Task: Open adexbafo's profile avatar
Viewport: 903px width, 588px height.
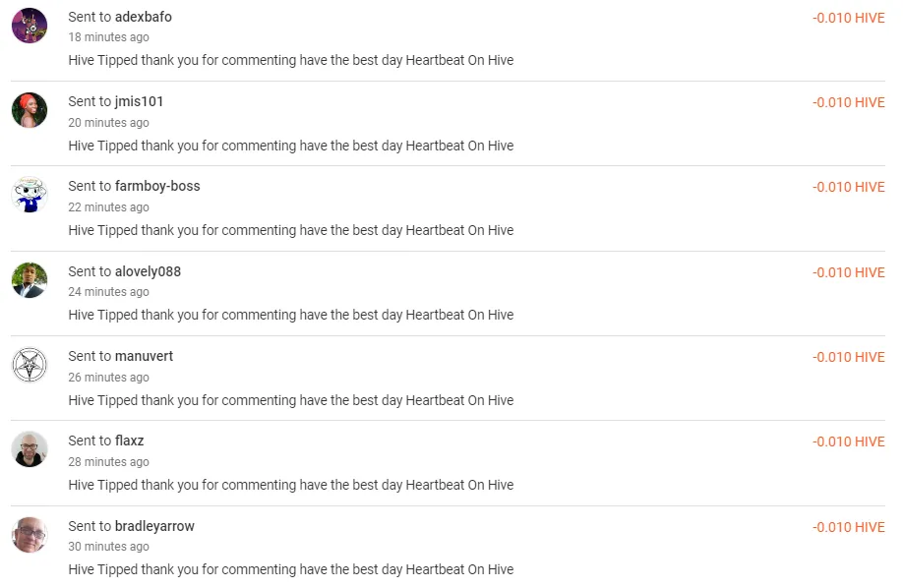Action: pyautogui.click(x=30, y=26)
